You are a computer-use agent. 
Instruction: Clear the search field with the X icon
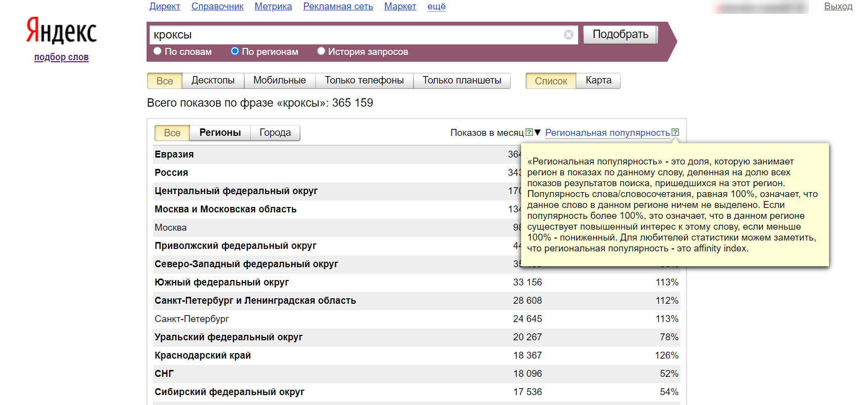click(x=568, y=35)
